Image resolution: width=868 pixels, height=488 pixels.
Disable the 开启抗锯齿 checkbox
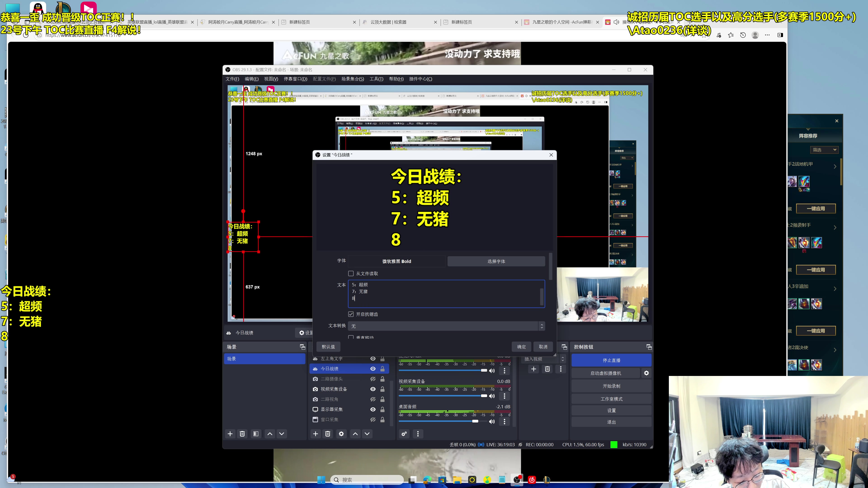[x=351, y=314]
